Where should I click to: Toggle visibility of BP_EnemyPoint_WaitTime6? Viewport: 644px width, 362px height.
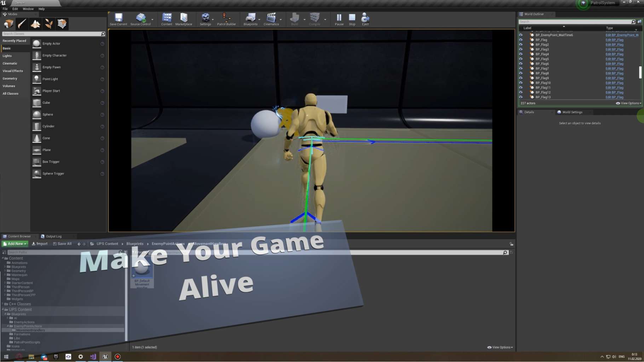tap(521, 35)
